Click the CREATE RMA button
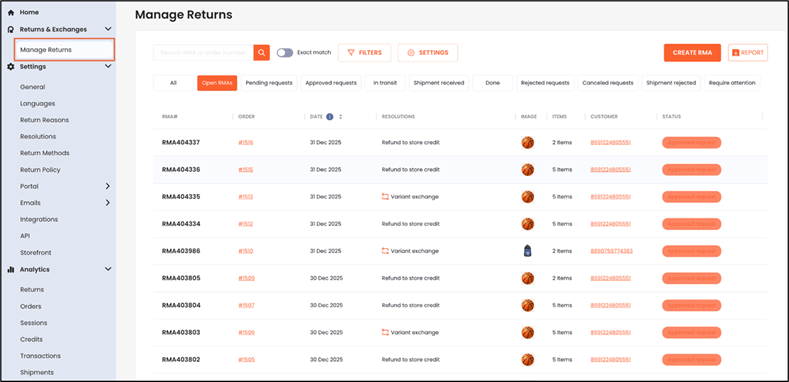 (x=692, y=53)
